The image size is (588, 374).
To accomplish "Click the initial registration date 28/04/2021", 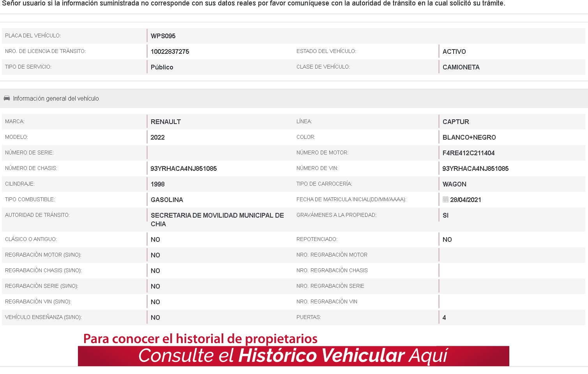I will 466,200.
